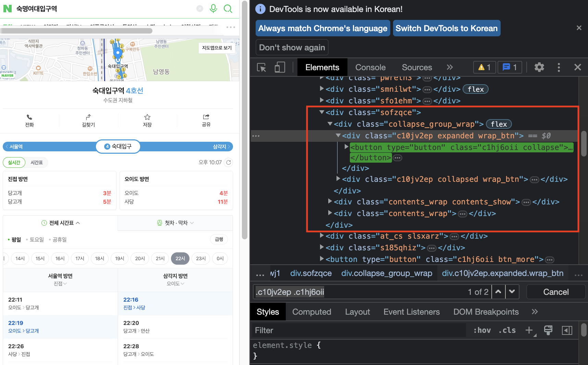Click the 전화 phone icon

29,117
